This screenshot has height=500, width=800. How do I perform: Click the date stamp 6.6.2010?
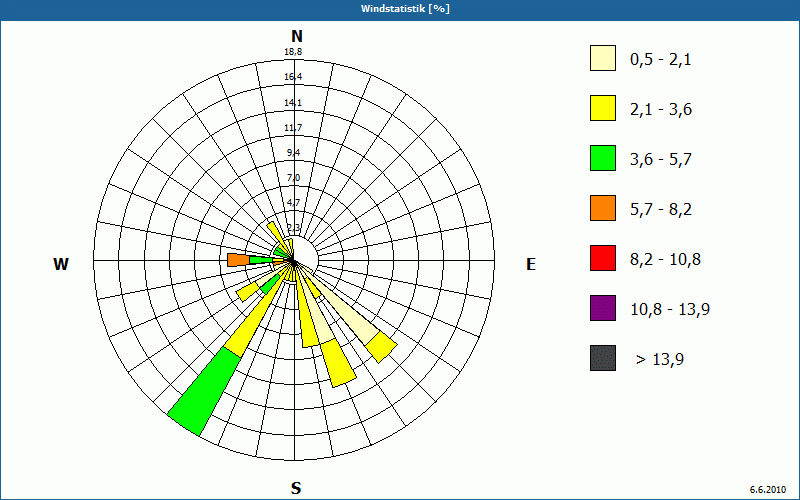[768, 489]
